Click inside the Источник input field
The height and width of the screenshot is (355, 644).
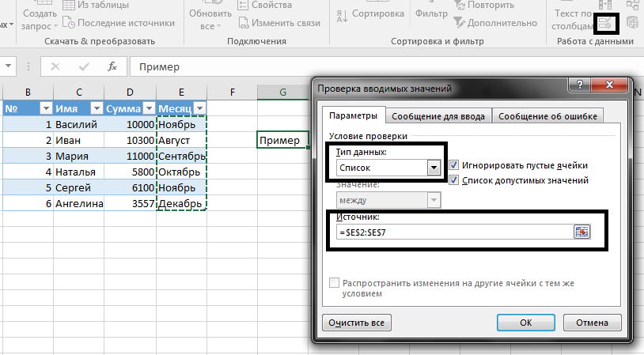point(451,232)
